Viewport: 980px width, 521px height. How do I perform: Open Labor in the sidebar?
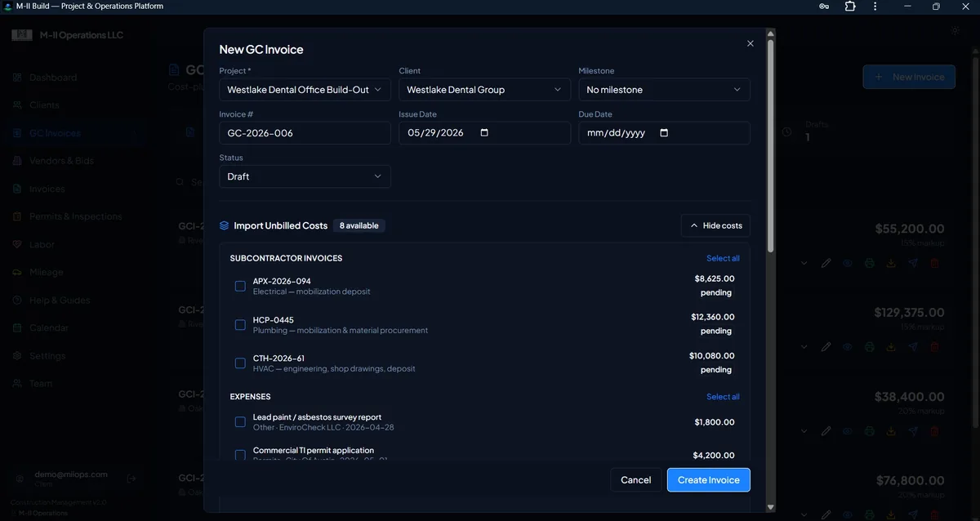(x=42, y=244)
